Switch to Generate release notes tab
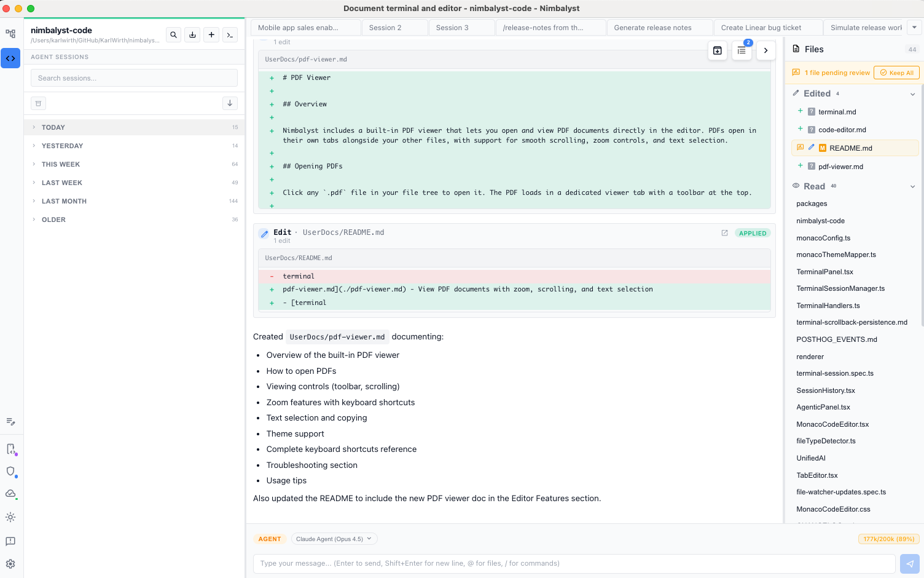Viewport: 924px width, 578px height. (x=660, y=28)
